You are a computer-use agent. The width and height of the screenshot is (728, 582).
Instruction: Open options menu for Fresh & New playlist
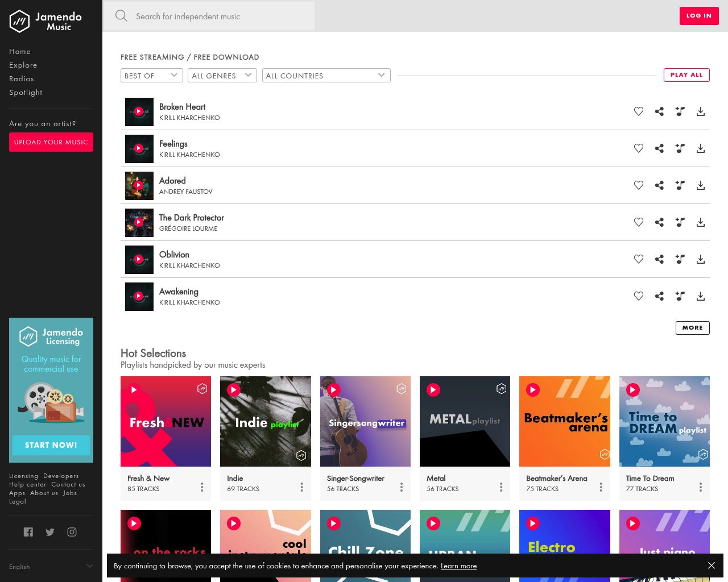(202, 487)
